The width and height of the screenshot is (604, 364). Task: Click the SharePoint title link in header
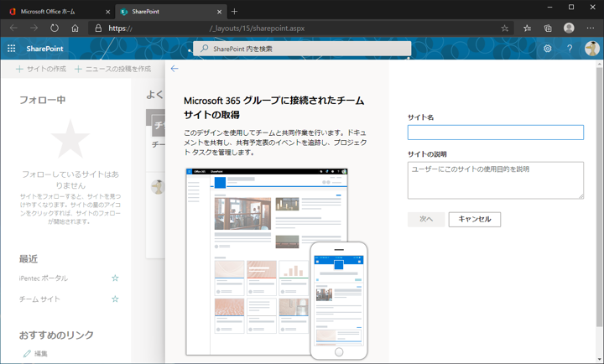point(44,49)
